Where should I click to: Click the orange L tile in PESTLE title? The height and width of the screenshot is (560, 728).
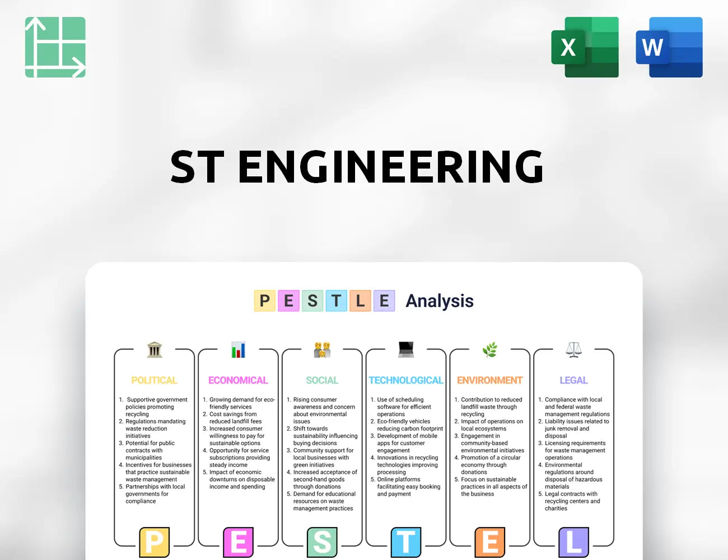pos(360,301)
